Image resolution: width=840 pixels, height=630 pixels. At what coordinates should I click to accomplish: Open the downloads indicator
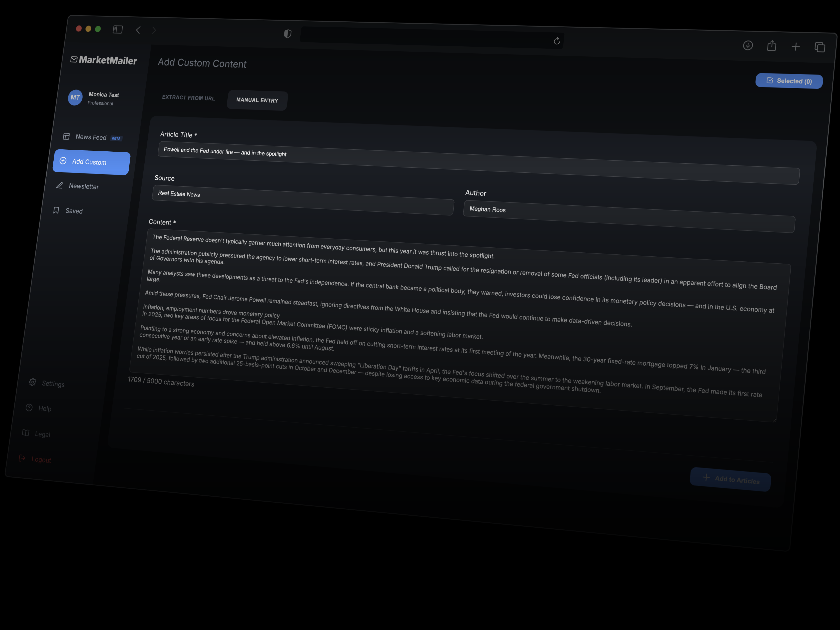pyautogui.click(x=748, y=45)
